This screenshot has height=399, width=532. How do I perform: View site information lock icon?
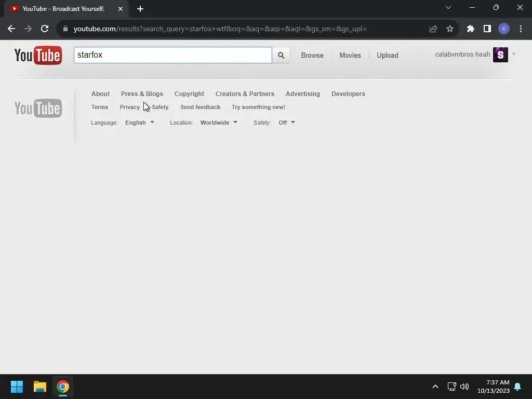[65, 29]
